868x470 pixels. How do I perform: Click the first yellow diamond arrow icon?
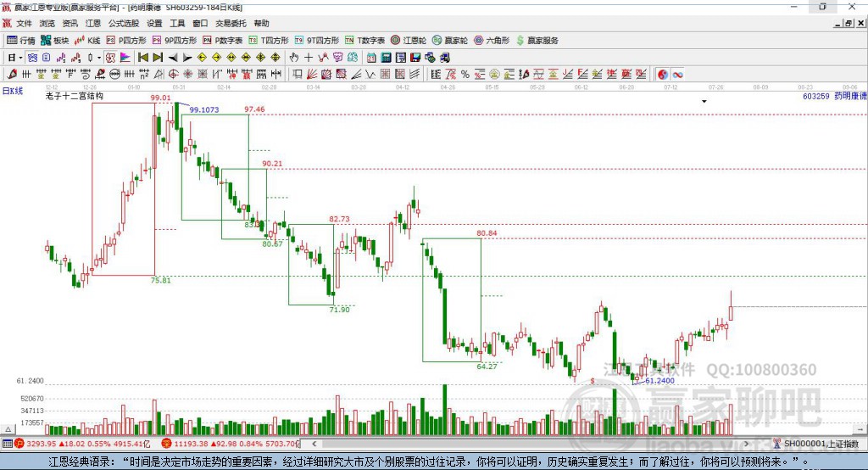(202, 58)
